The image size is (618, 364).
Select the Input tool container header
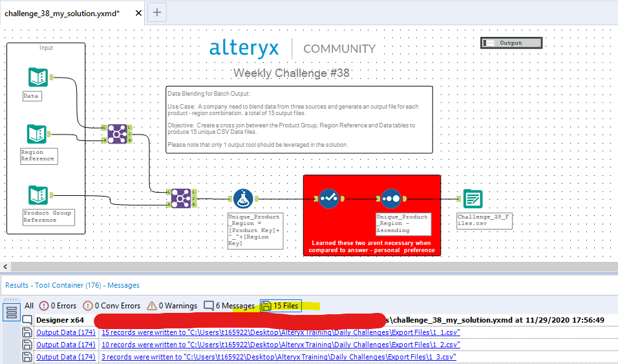(46, 48)
